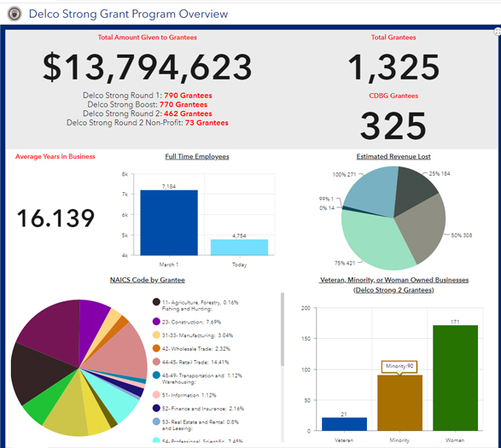Click the NAICS legend scrollbar
Screen dimensions: 501x448
(283, 329)
